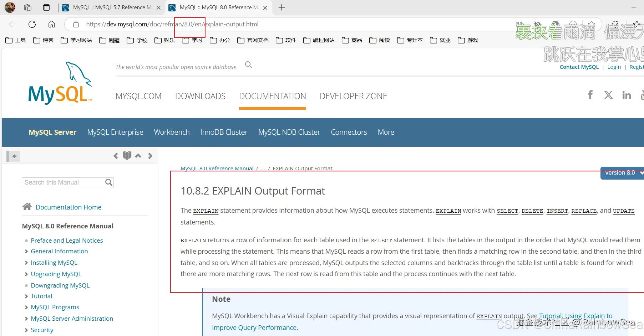Open the browser workspaces icon

click(x=28, y=7)
